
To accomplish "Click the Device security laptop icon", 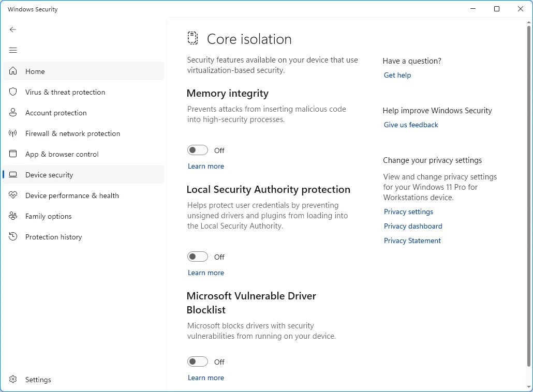I will click(13, 175).
